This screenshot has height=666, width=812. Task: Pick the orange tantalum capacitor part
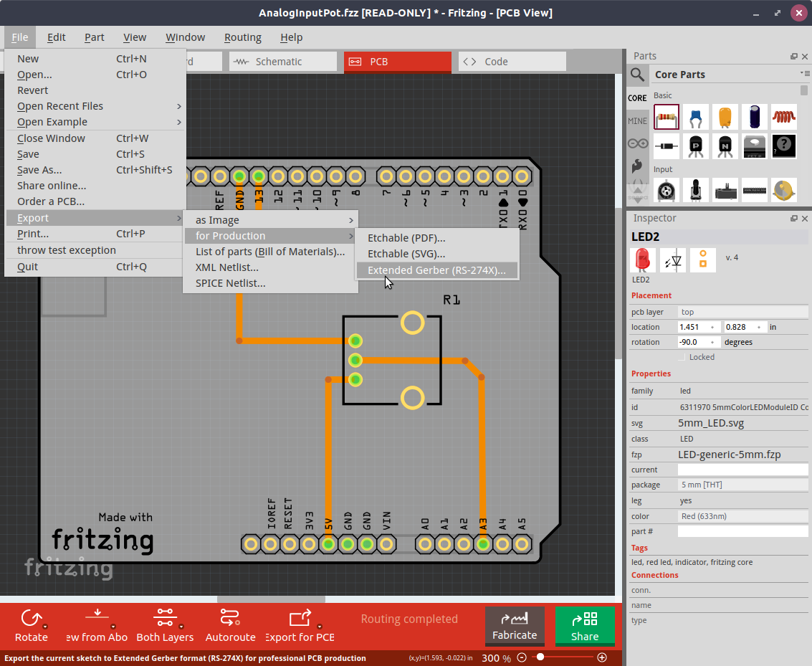[725, 117]
